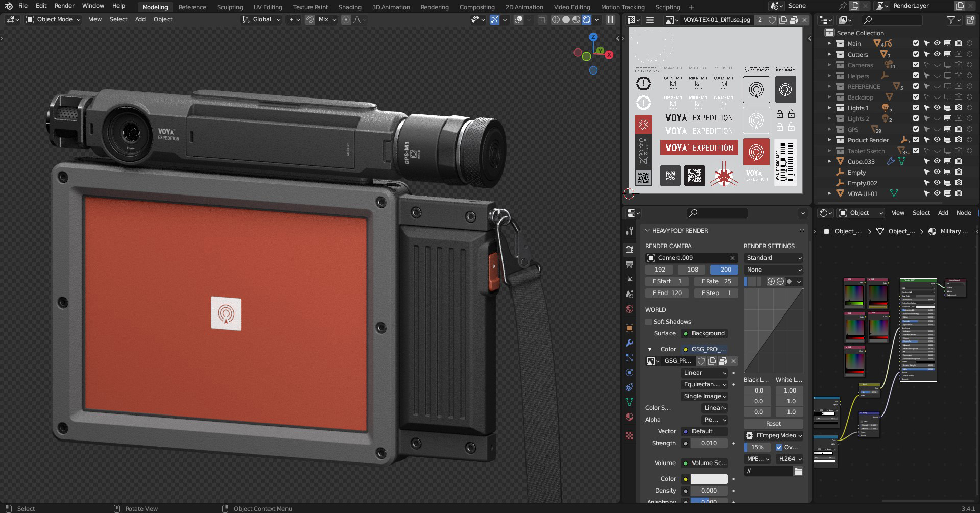980x513 pixels.
Task: Click the Reset button under curve values
Action: pos(773,424)
